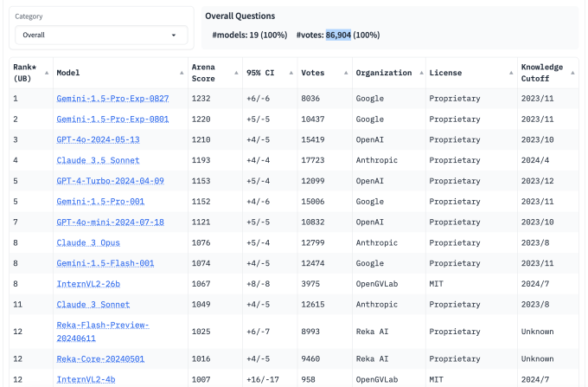The height and width of the screenshot is (387, 588).
Task: Click sort arrow in Model header
Action: tap(182, 73)
